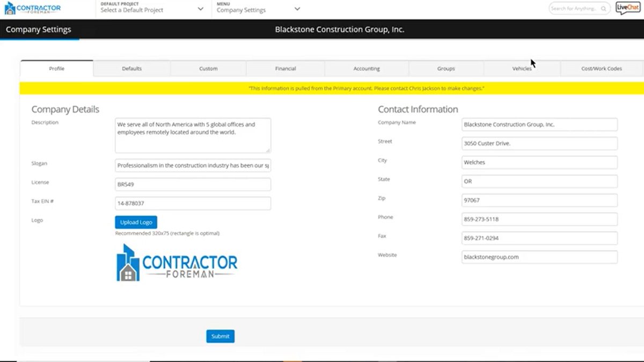This screenshot has width=644, height=362.
Task: Switch to the Defaults tab
Action: tap(131, 68)
